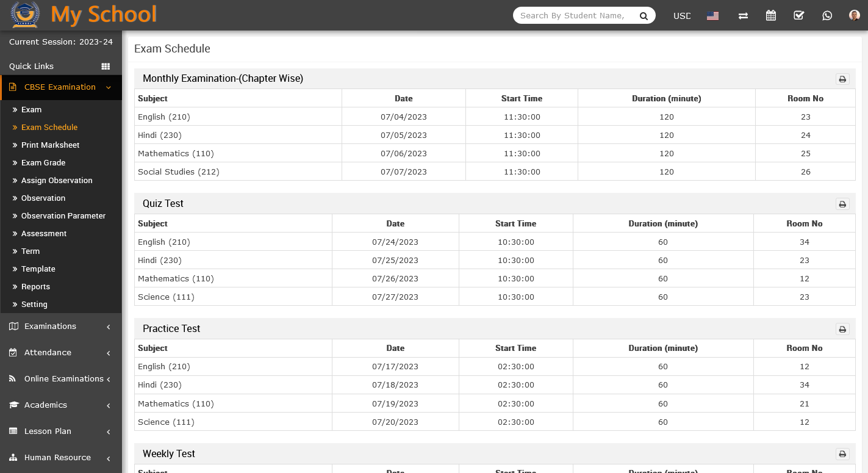Focus the student name search field
The width and height of the screenshot is (868, 473).
pos(573,16)
